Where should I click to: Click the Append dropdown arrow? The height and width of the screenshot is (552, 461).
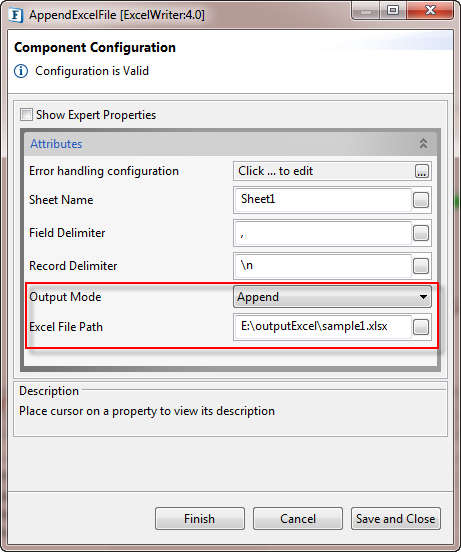(423, 297)
